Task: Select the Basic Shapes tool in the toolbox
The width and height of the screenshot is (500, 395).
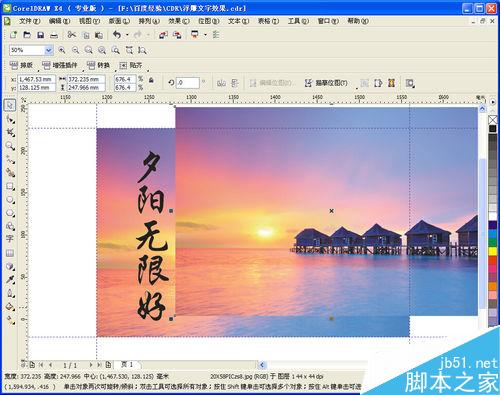Action: (x=10, y=226)
